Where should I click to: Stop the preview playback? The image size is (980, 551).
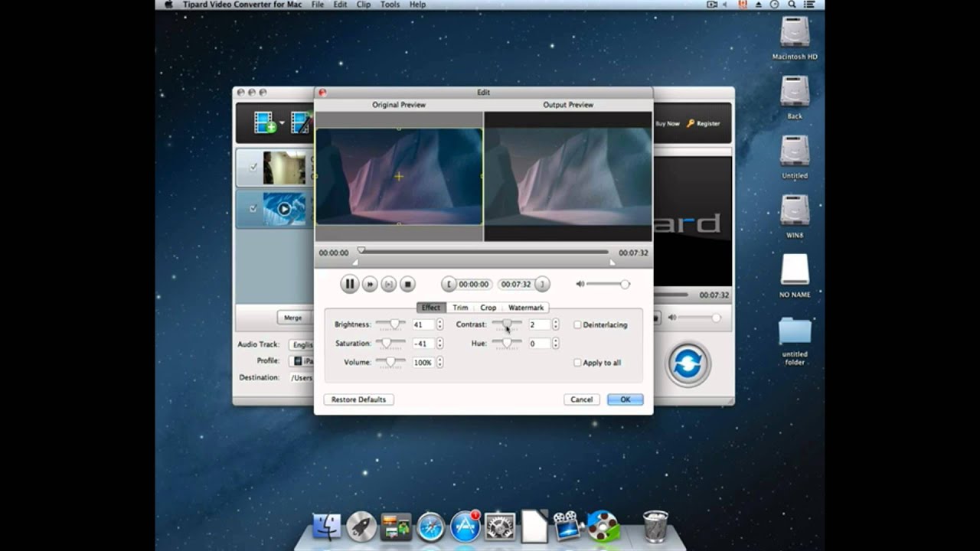pos(408,284)
